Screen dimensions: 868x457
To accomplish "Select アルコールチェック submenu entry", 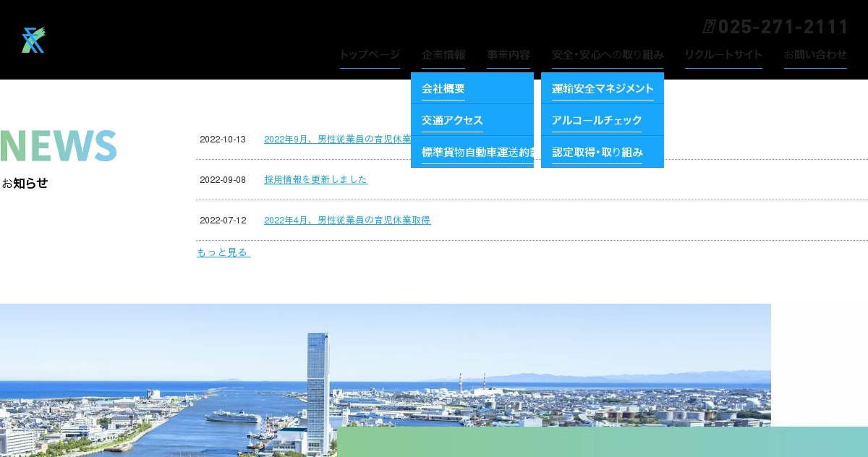I will 603,120.
